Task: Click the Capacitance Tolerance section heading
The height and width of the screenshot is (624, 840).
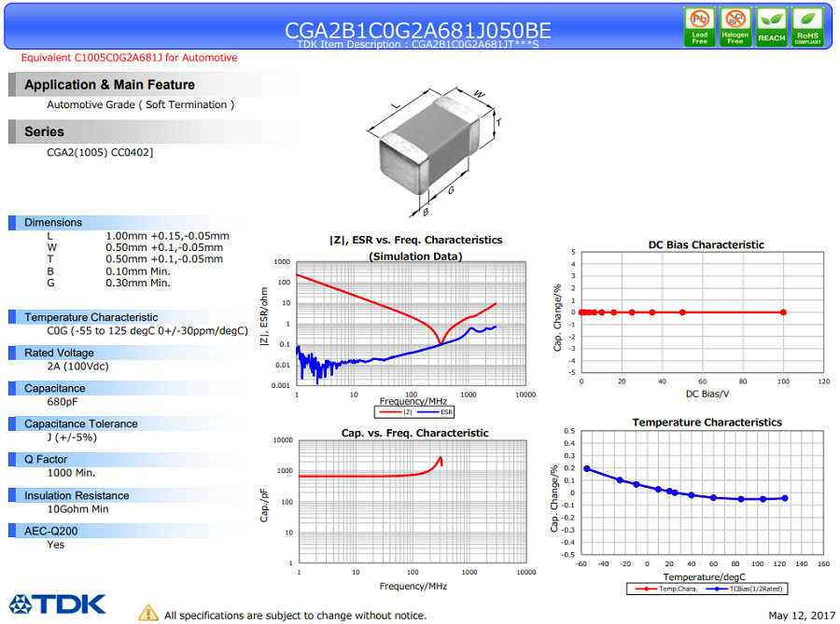Action: (81, 423)
